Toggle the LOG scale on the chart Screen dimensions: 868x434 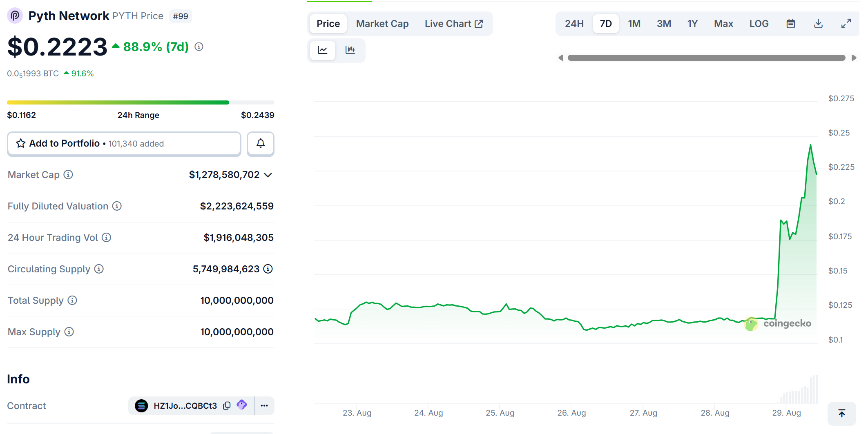tap(759, 24)
